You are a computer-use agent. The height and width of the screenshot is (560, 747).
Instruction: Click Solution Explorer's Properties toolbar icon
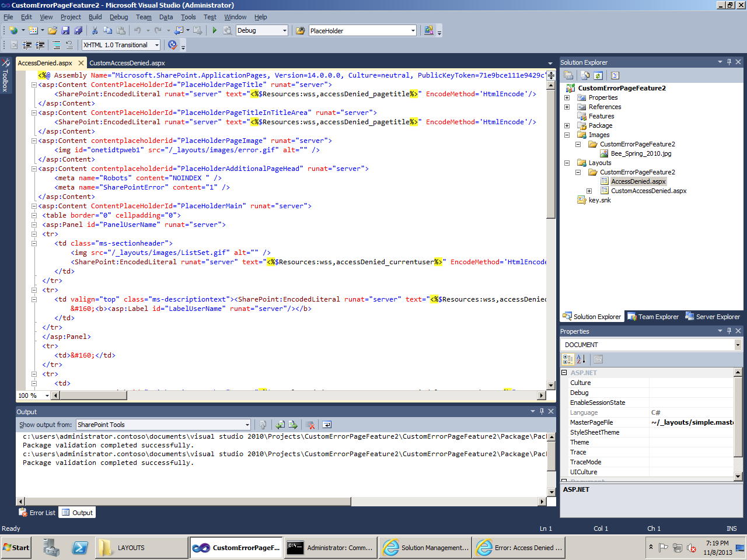568,75
